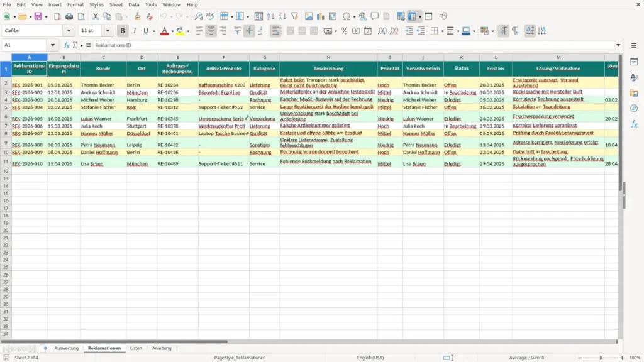Screen dimensions: 644x362
Task: Toggle Freeze Rows and Columns
Action: click(x=413, y=16)
